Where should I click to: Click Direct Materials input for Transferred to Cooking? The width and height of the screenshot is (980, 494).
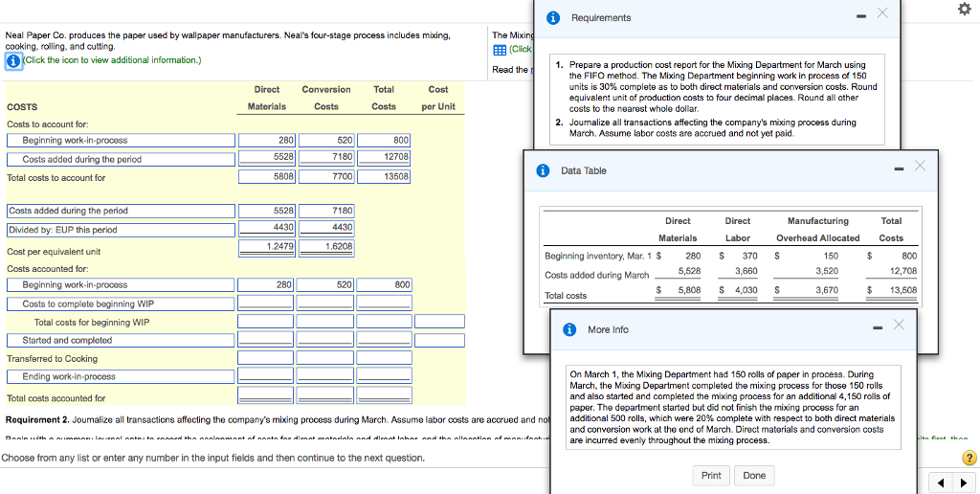pyautogui.click(x=268, y=358)
